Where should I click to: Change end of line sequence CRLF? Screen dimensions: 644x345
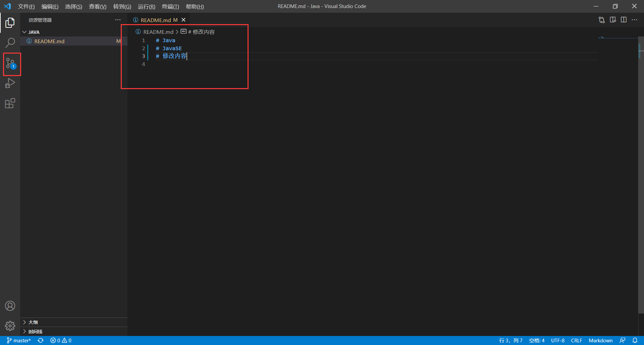coord(577,340)
